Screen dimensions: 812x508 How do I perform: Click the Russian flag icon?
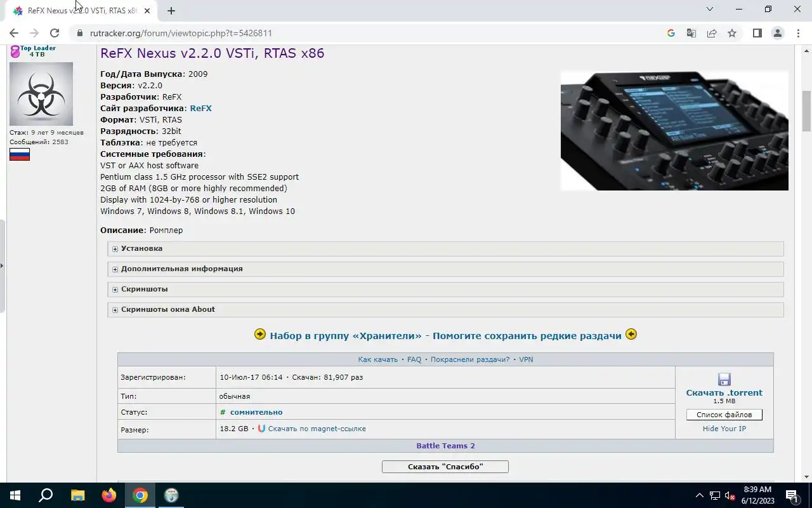(x=20, y=154)
